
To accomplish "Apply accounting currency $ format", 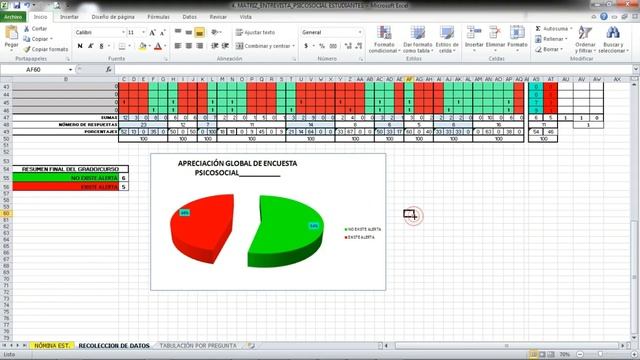I will [x=306, y=46].
